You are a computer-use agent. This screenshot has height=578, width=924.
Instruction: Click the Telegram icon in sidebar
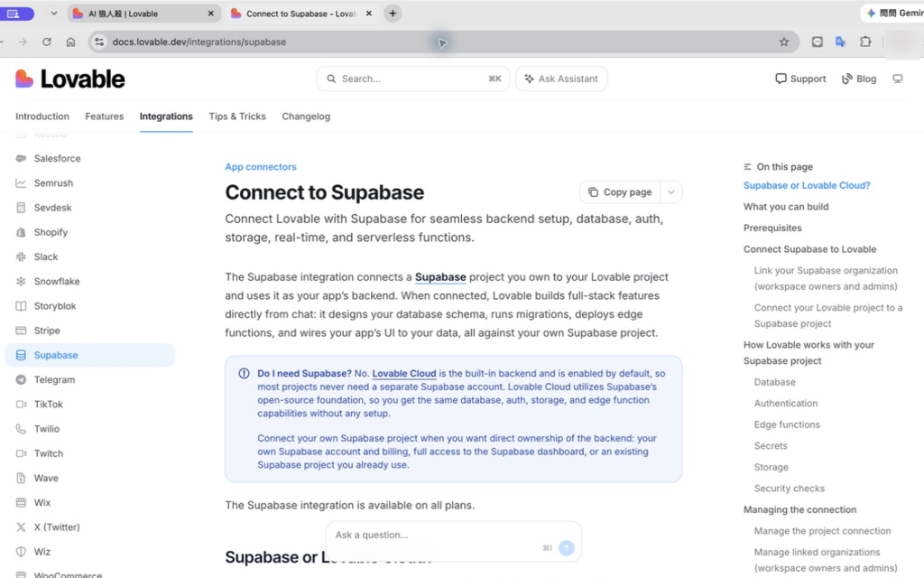click(x=21, y=380)
